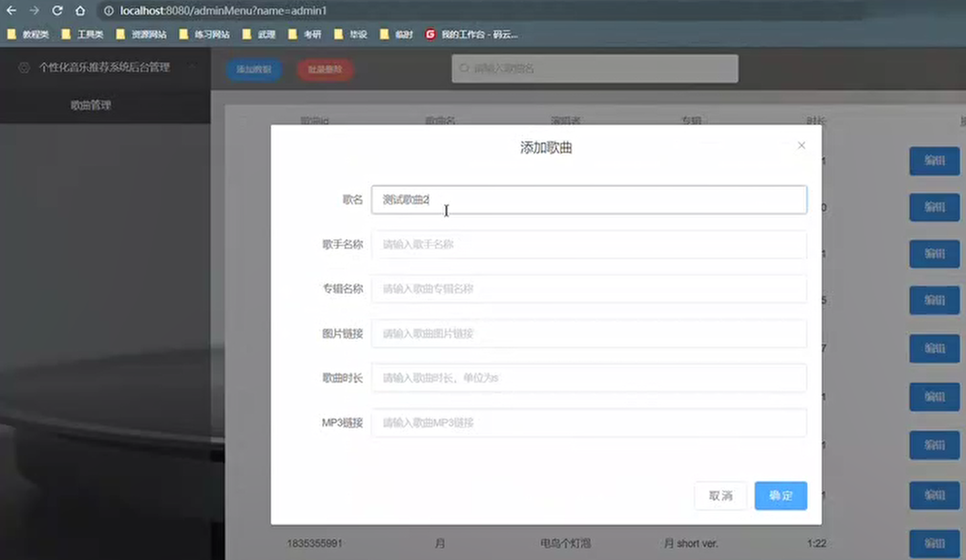Focus the song name search box
Viewport: 966px width, 560px height.
click(595, 69)
